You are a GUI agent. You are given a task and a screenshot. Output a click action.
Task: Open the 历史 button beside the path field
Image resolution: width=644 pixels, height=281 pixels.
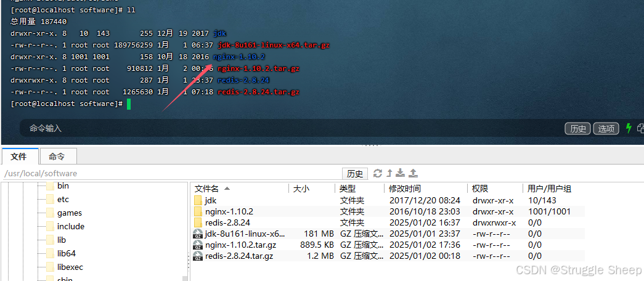[354, 173]
